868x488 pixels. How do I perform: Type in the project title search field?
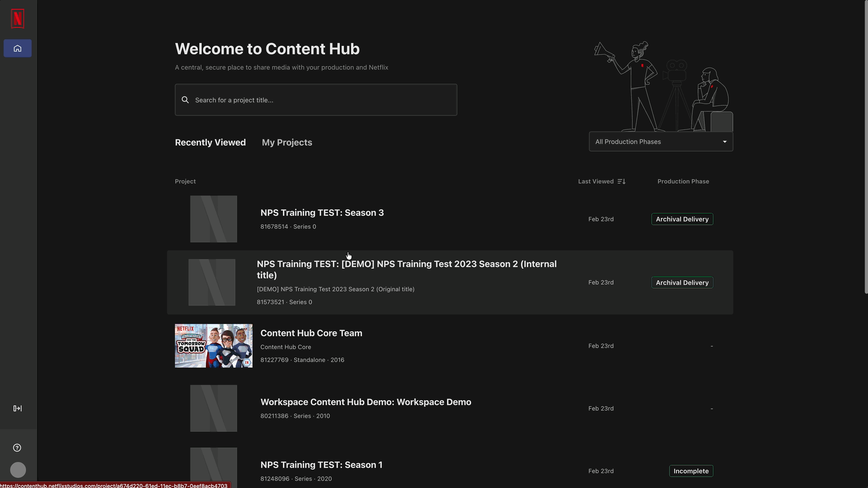pyautogui.click(x=321, y=100)
